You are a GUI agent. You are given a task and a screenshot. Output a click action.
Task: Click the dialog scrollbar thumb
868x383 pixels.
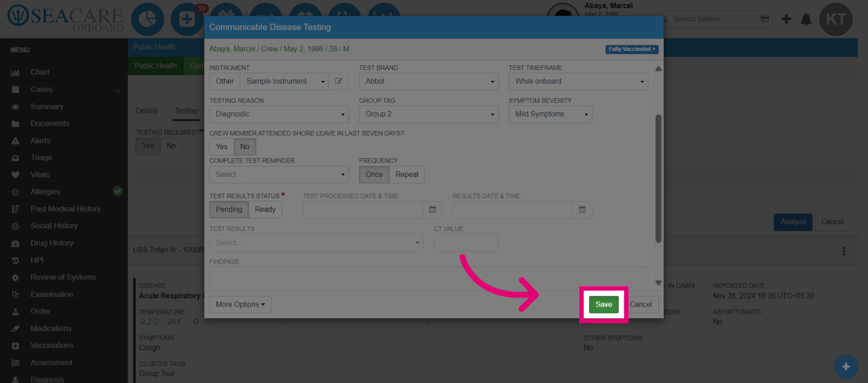pyautogui.click(x=658, y=178)
